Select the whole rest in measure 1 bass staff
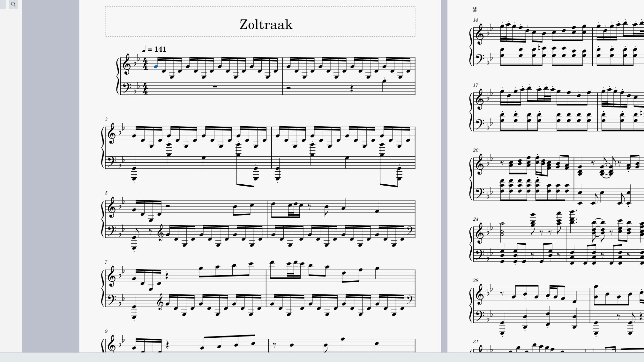The height and width of the screenshot is (362, 644). point(215,86)
